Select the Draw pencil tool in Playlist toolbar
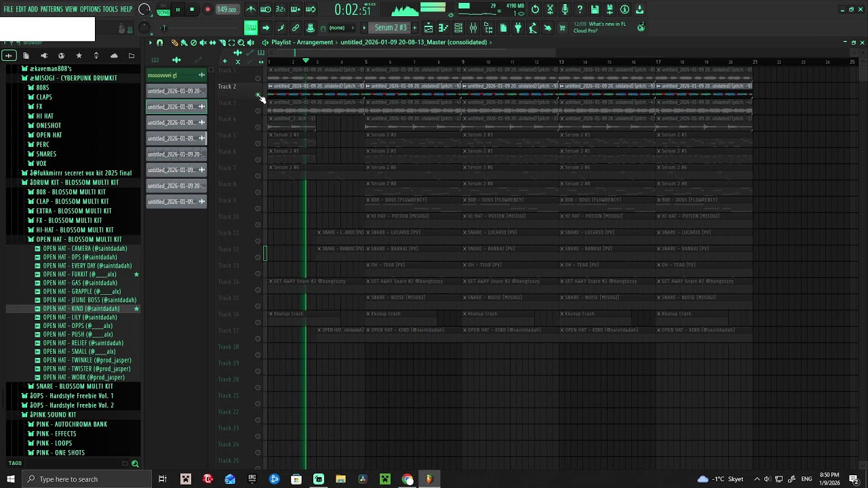This screenshot has height=488, width=868. coord(174,42)
